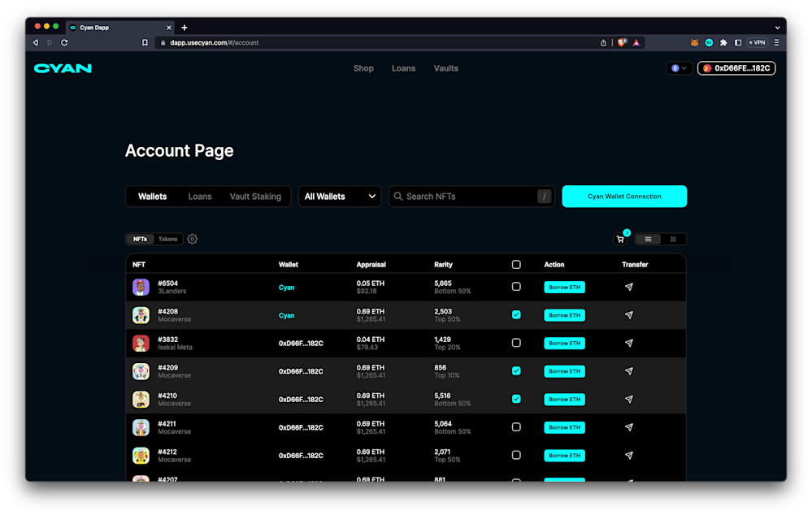Switch to grid view layout
Screen dimensions: 812x515
pos(673,239)
